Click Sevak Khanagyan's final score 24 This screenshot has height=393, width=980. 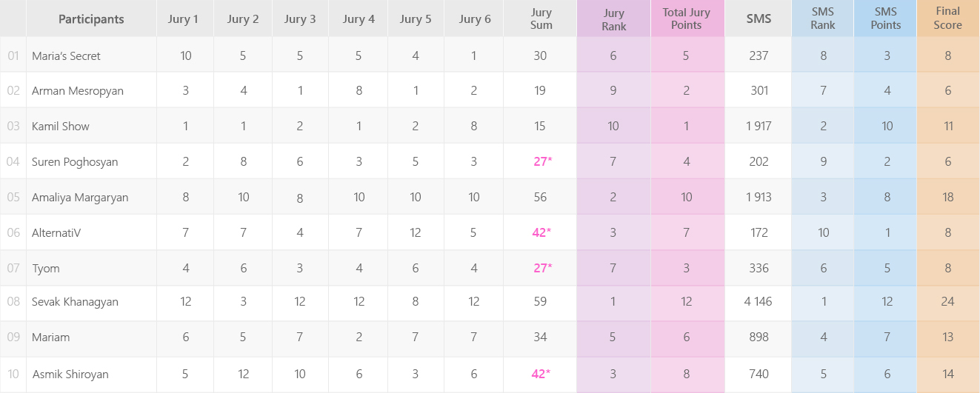click(x=947, y=302)
